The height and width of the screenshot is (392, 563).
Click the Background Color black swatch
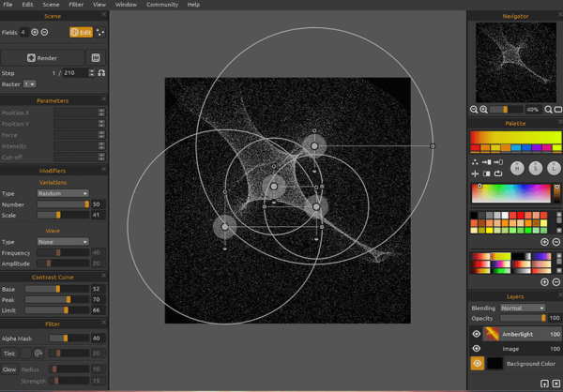tap(495, 363)
